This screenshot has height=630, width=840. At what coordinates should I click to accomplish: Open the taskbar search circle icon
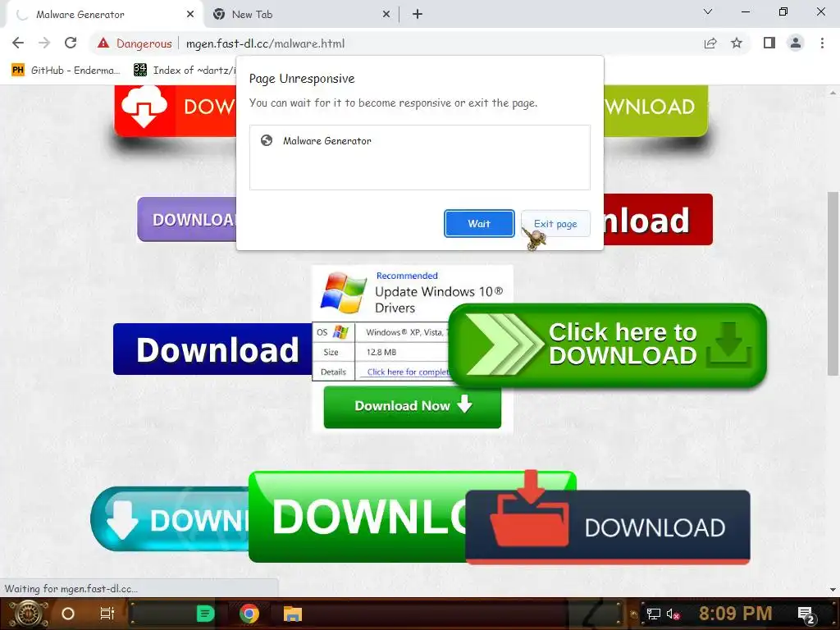pos(68,614)
